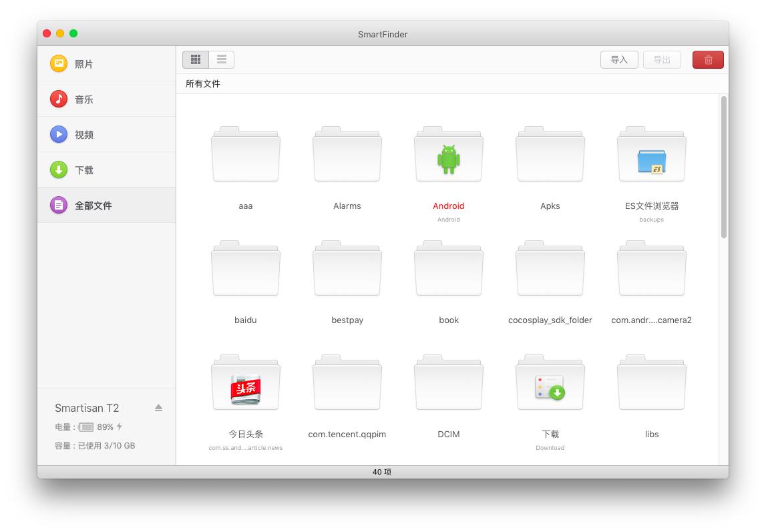The width and height of the screenshot is (766, 532).
Task: Select the blue Video play icon
Action: click(x=59, y=134)
